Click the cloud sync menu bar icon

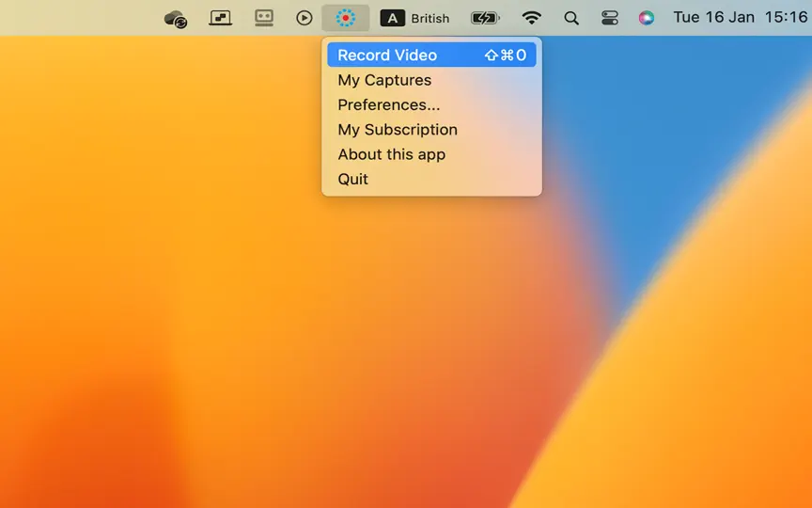[x=176, y=19]
